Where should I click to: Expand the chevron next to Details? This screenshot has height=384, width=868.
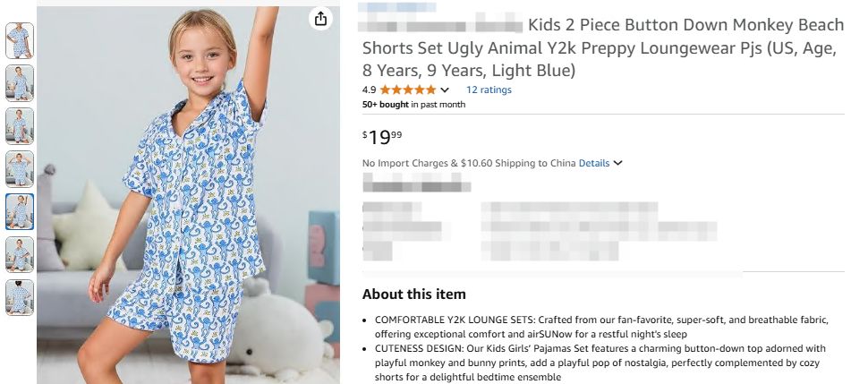tap(617, 163)
